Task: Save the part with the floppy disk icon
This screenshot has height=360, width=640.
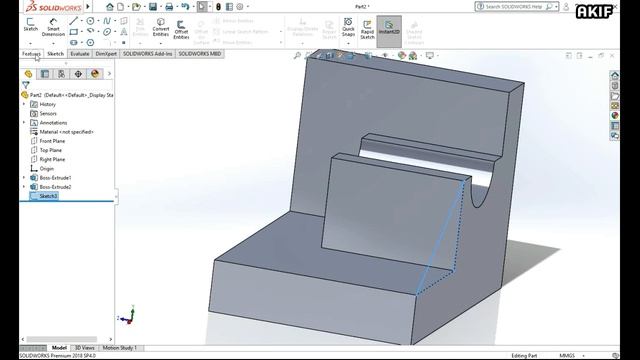Action: click(x=153, y=7)
